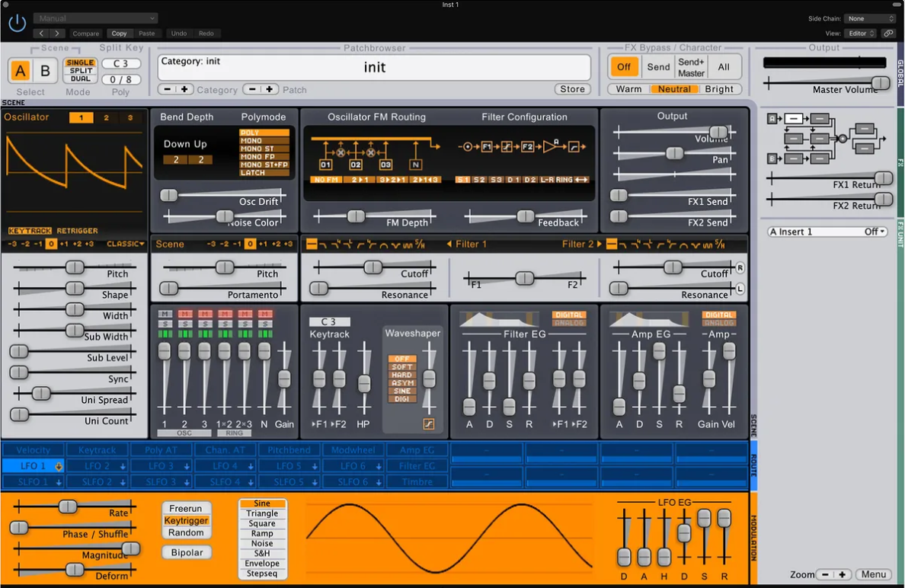
Task: Select Scene B
Action: pyautogui.click(x=45, y=71)
